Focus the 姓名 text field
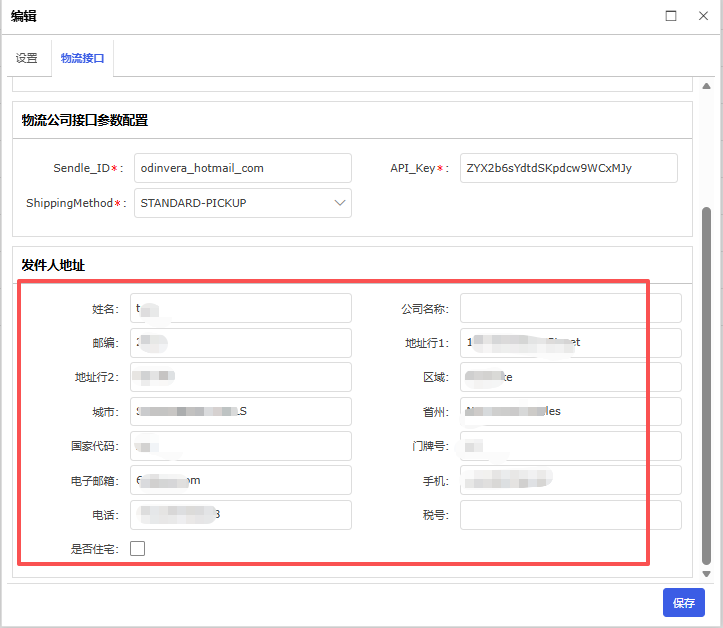 [x=242, y=308]
